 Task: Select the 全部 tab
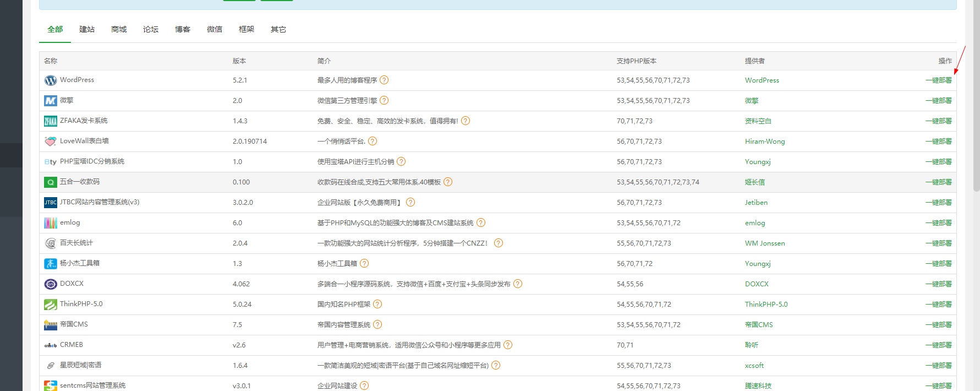(55, 30)
